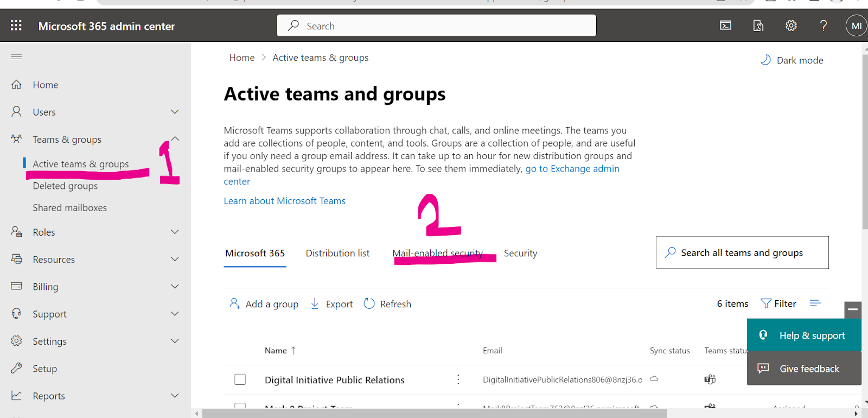Expand the Billing menu chevron
Viewport: 868px width, 418px height.
point(175,286)
